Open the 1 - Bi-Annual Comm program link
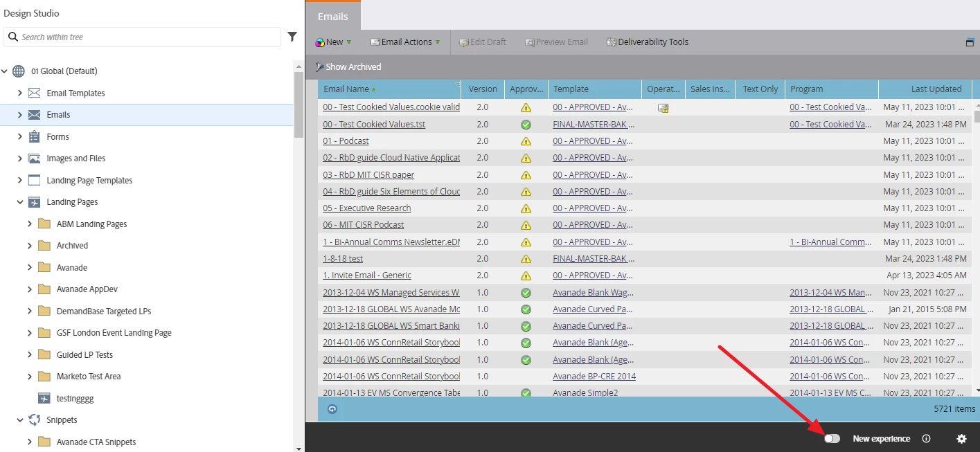The height and width of the screenshot is (452, 980). click(830, 242)
